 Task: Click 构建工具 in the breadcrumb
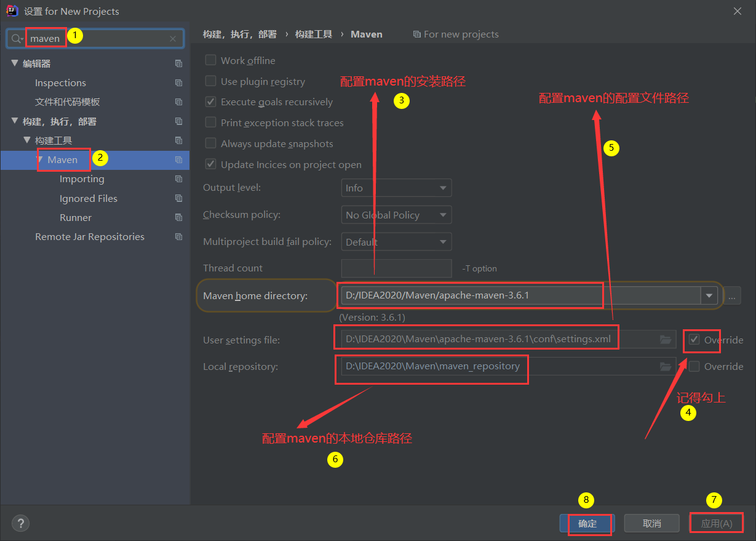point(314,34)
